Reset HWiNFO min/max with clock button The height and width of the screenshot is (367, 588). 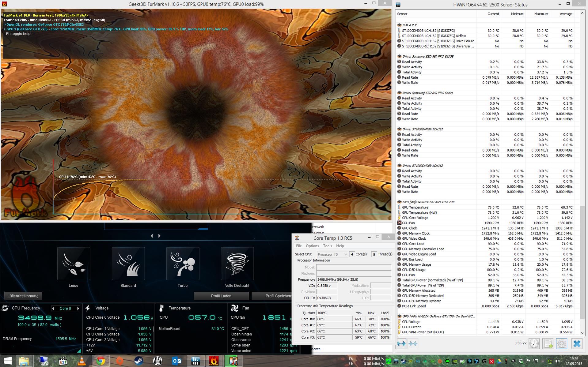click(534, 343)
